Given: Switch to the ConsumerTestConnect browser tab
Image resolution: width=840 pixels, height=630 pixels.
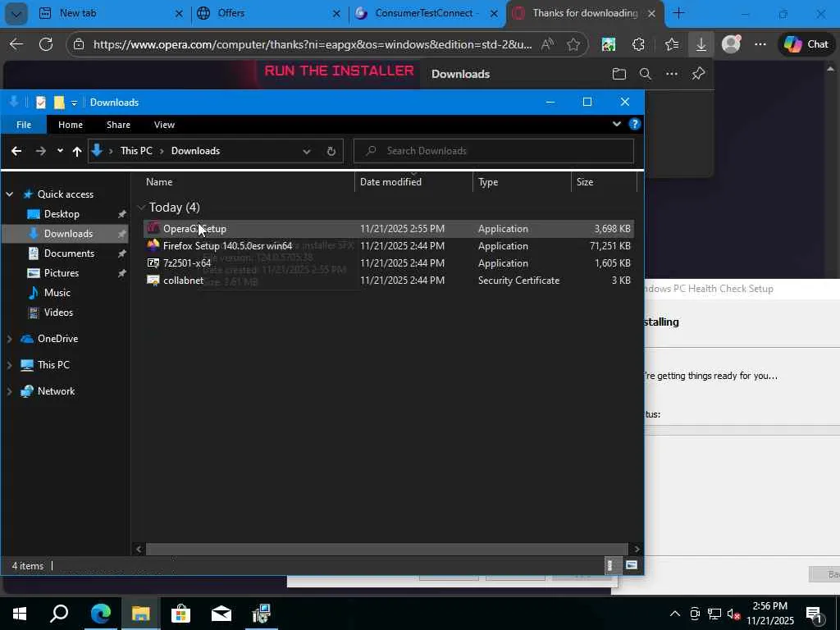Looking at the screenshot, I should coord(427,13).
